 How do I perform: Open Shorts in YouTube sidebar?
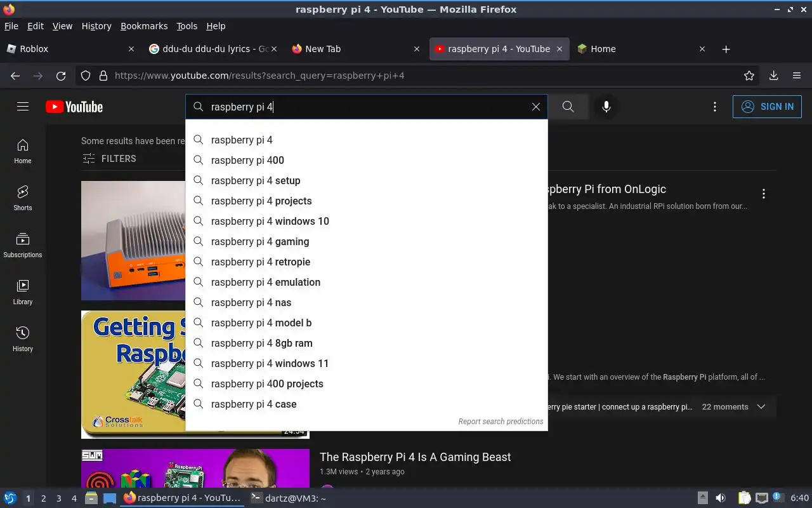(x=23, y=198)
